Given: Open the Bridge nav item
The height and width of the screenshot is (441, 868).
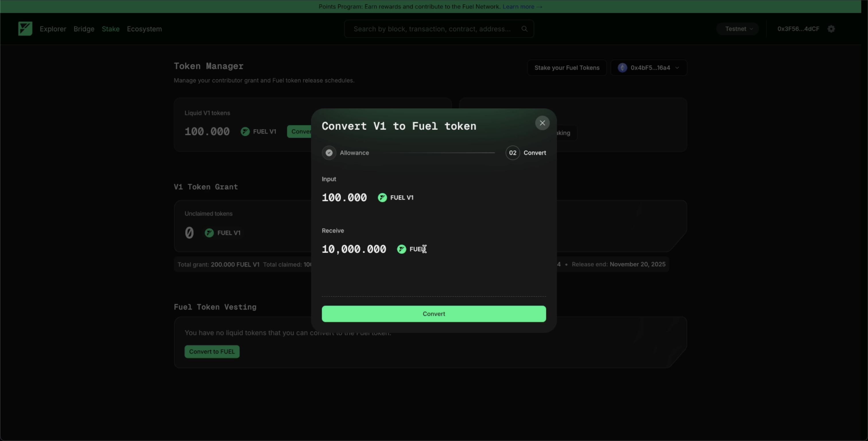Looking at the screenshot, I should point(84,29).
